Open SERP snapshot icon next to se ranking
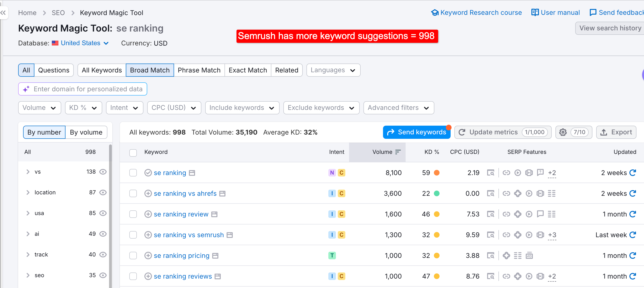 point(192,173)
